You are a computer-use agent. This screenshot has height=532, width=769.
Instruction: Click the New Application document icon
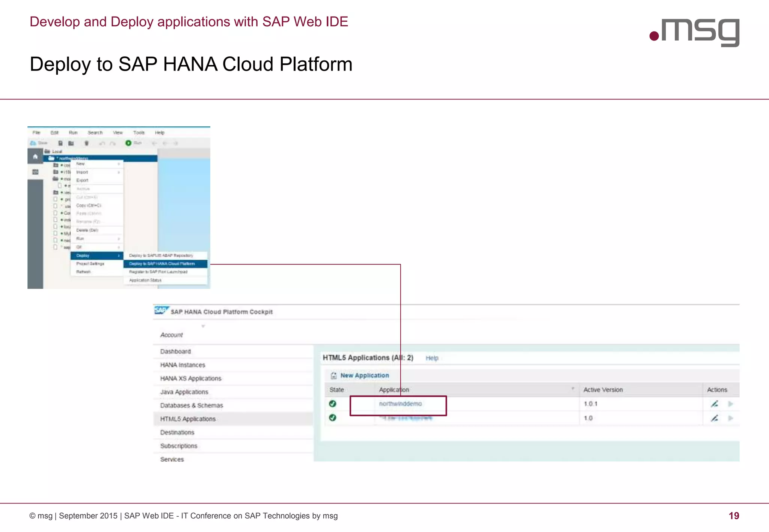click(x=333, y=376)
